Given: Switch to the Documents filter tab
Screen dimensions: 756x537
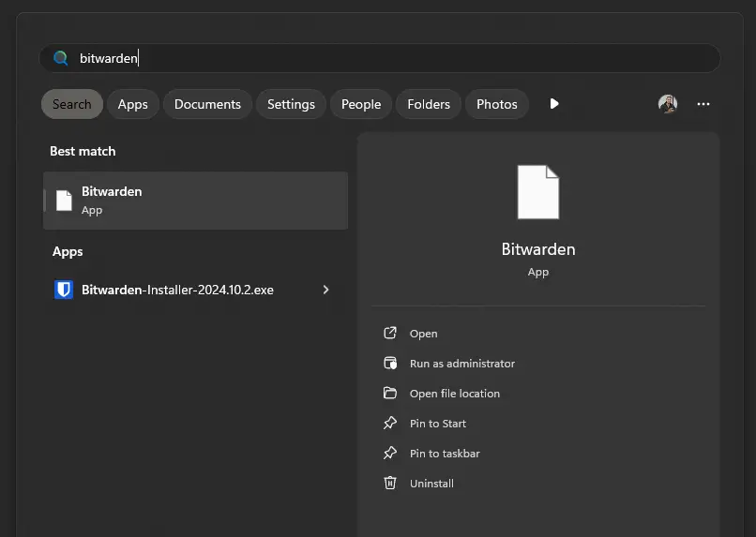Looking at the screenshot, I should [207, 104].
